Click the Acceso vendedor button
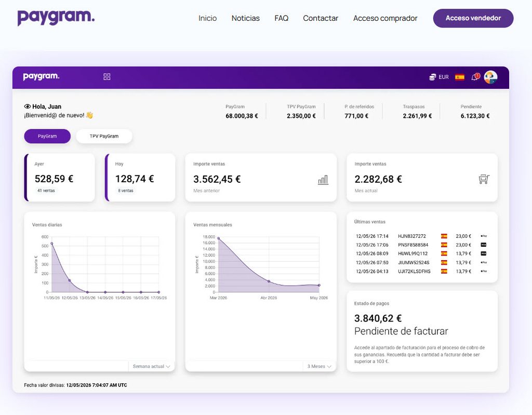Screen dimensions: 532x415 (473, 18)
